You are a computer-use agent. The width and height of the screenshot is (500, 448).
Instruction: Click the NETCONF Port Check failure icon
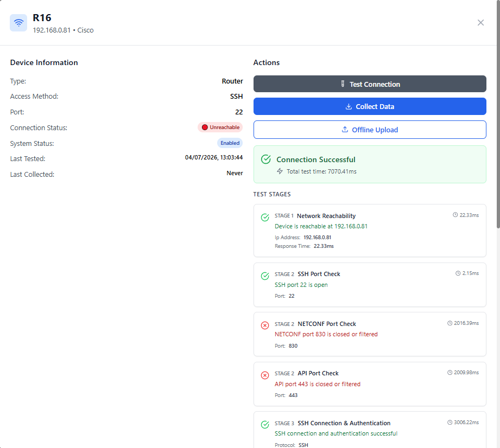pyautogui.click(x=265, y=325)
